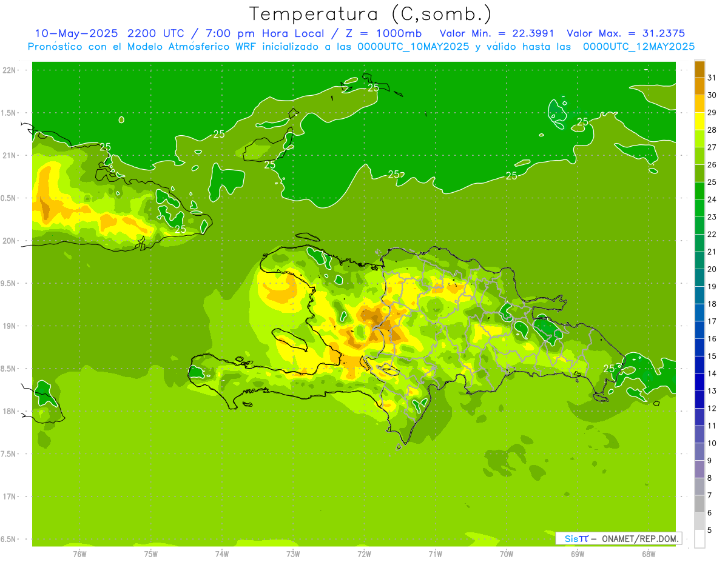The width and height of the screenshot is (728, 562).
Task: Click the '11' value on the color scale
Action: pyautogui.click(x=712, y=426)
